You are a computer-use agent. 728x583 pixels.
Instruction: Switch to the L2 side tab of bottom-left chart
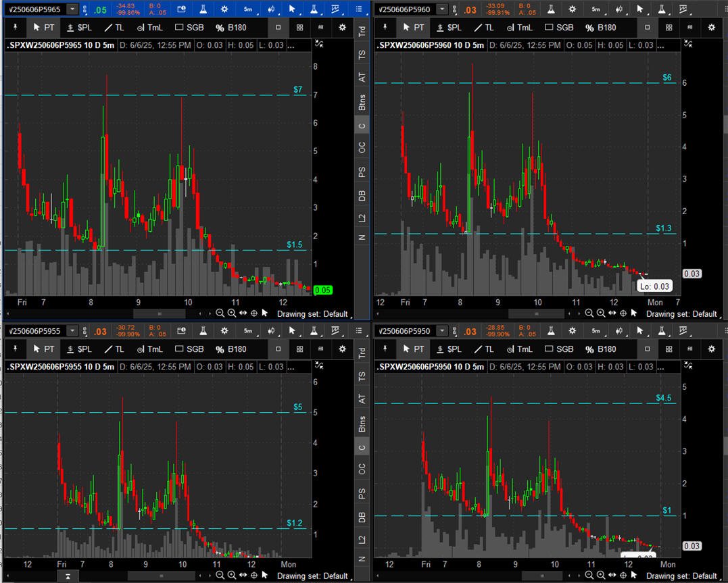click(x=362, y=539)
